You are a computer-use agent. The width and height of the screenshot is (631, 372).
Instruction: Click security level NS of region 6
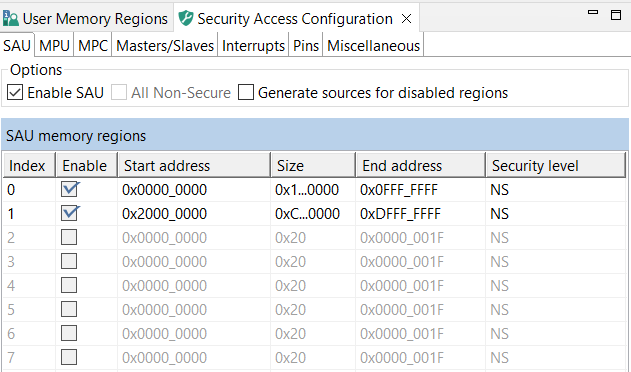click(499, 333)
